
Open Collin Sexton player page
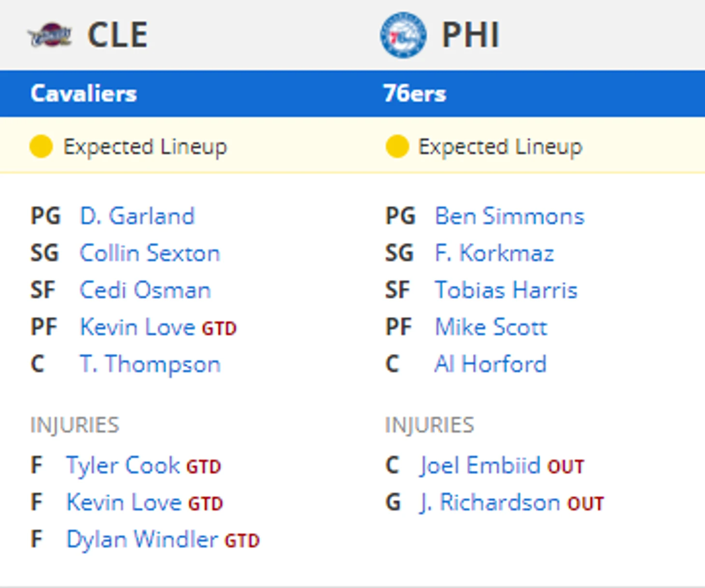(x=150, y=253)
